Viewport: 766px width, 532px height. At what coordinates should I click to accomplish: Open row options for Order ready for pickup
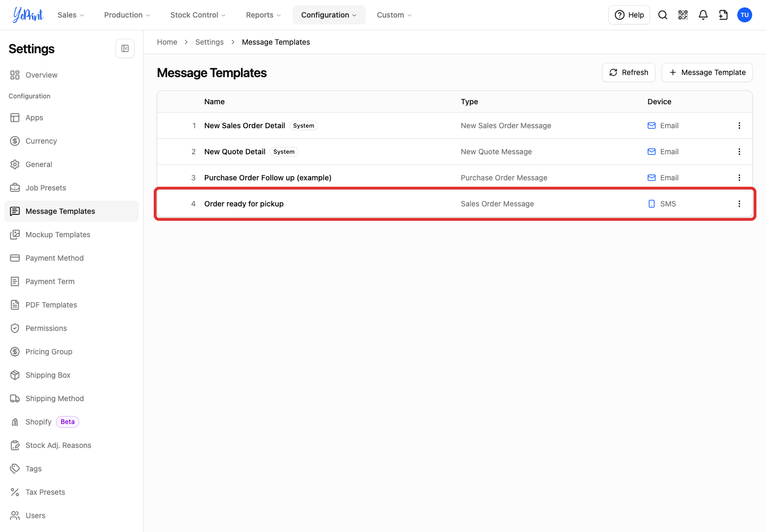pyautogui.click(x=739, y=204)
